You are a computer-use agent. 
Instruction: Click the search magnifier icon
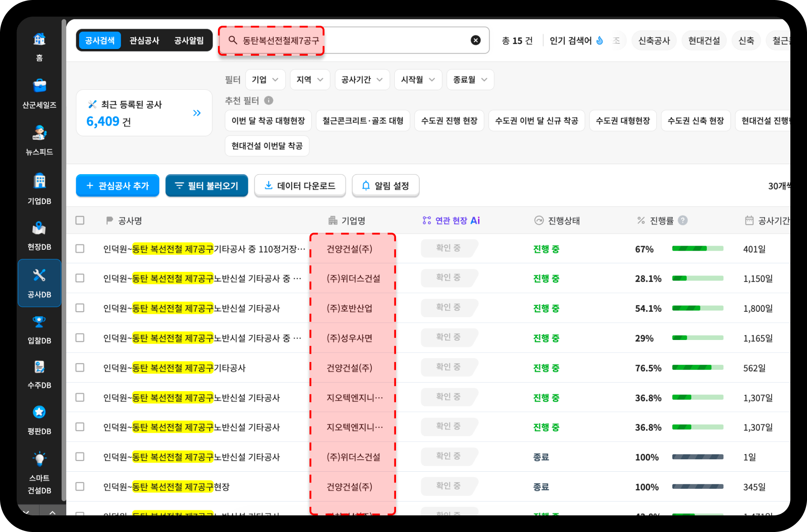pos(233,40)
